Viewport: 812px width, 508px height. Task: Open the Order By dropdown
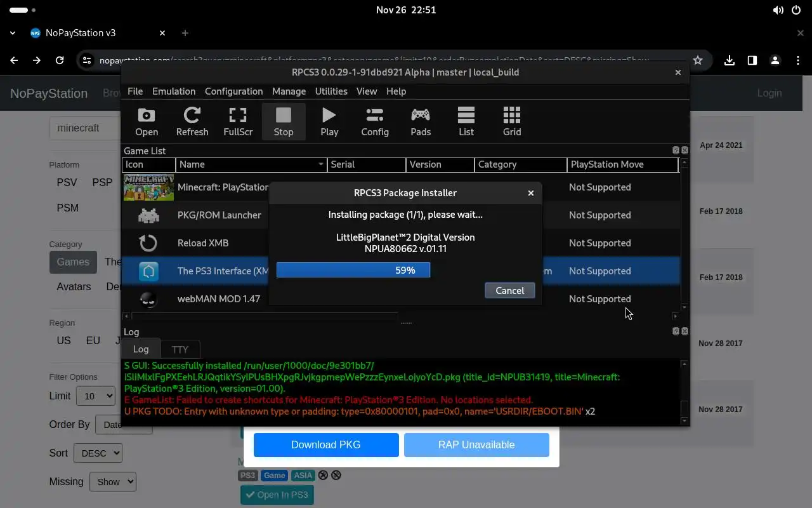124,425
